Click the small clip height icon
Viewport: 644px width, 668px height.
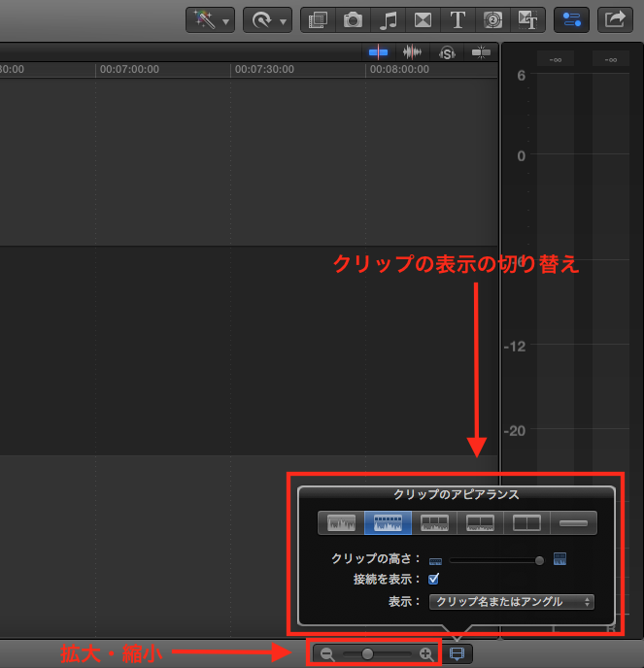(x=435, y=561)
